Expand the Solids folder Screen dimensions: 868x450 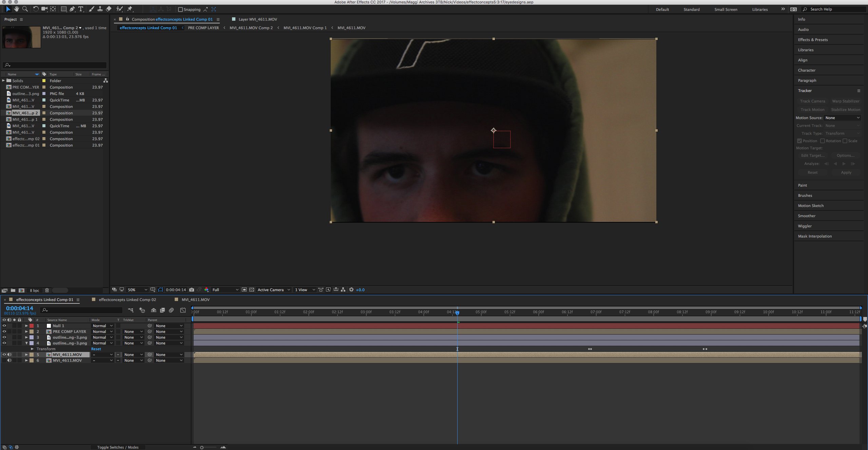coord(3,81)
